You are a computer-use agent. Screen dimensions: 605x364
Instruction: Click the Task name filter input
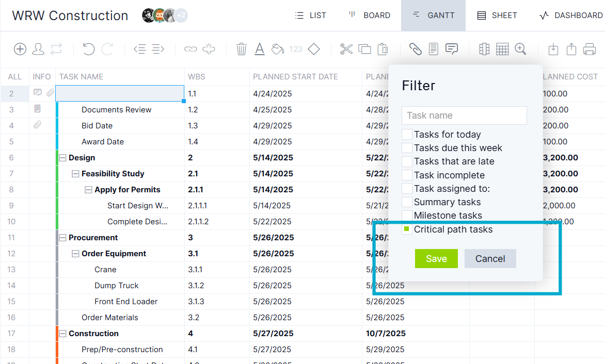click(x=464, y=115)
